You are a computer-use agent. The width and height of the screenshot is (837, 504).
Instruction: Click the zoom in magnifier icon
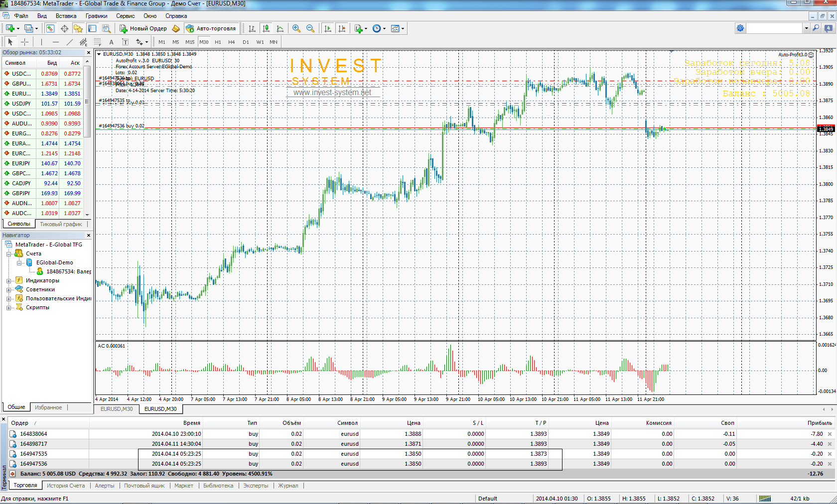point(296,28)
